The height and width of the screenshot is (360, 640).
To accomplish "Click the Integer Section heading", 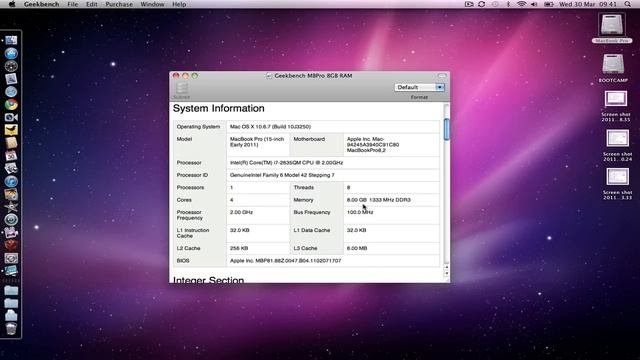I will coord(208,280).
